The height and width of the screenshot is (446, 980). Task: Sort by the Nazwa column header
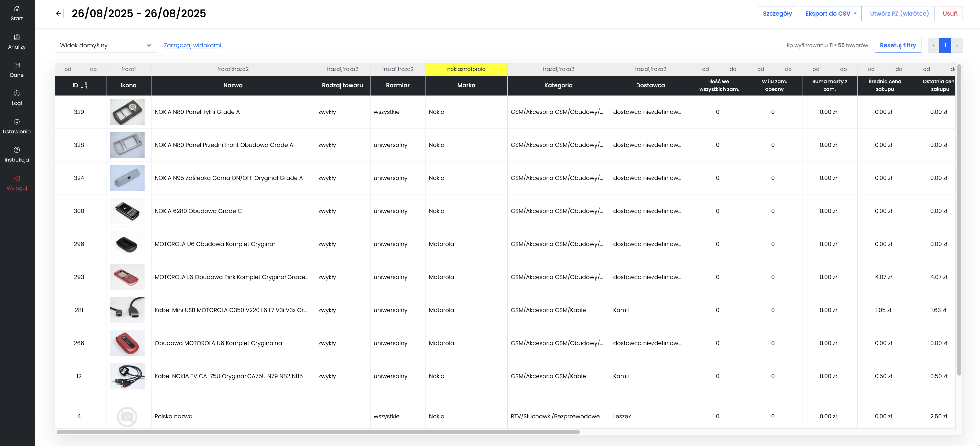pyautogui.click(x=233, y=85)
